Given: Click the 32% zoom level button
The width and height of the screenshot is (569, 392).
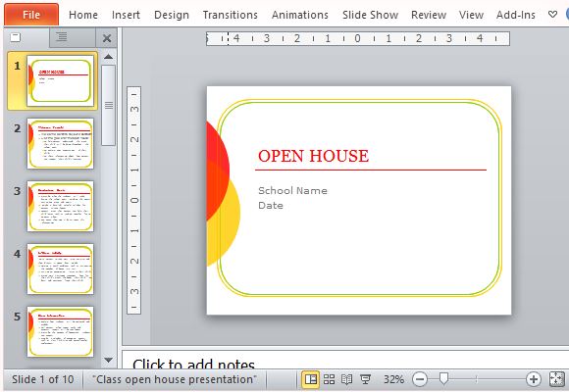Looking at the screenshot, I should coord(393,379).
